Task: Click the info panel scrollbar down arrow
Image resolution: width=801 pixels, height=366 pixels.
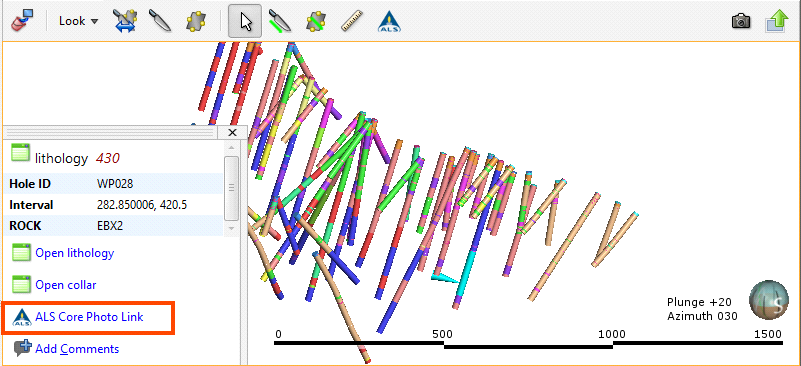Action: (231, 228)
